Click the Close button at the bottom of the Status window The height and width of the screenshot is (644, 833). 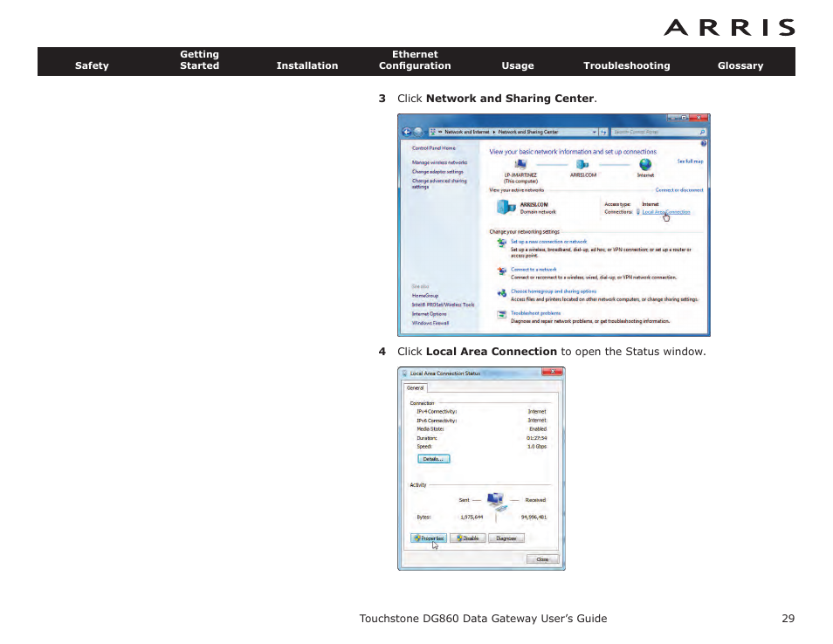click(542, 559)
